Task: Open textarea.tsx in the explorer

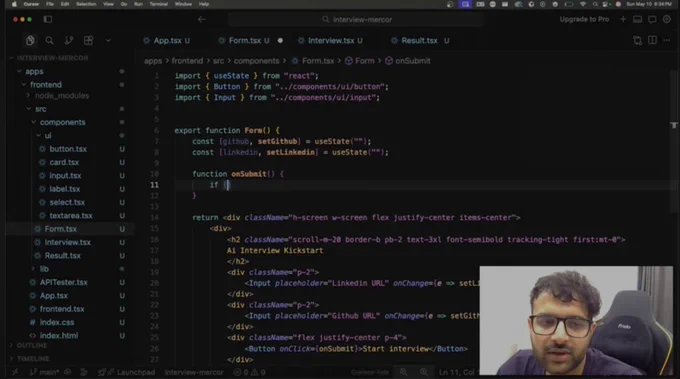Action: (x=71, y=216)
